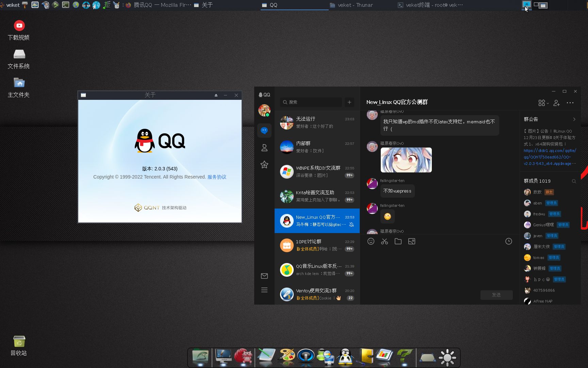The height and width of the screenshot is (368, 588).
Task: Click the 发送 send button
Action: point(496,295)
